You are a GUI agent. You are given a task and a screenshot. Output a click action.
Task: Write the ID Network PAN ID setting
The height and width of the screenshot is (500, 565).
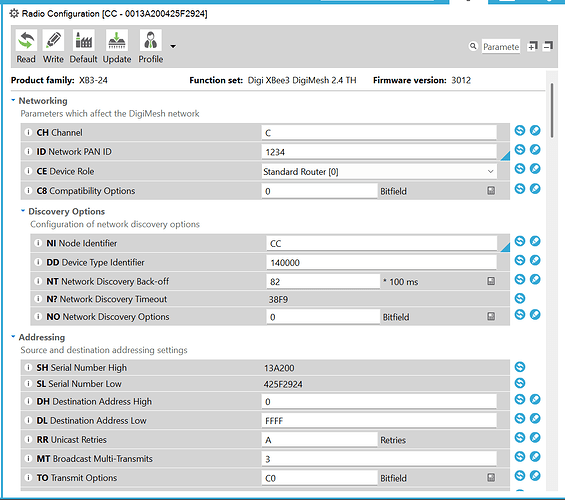point(535,149)
